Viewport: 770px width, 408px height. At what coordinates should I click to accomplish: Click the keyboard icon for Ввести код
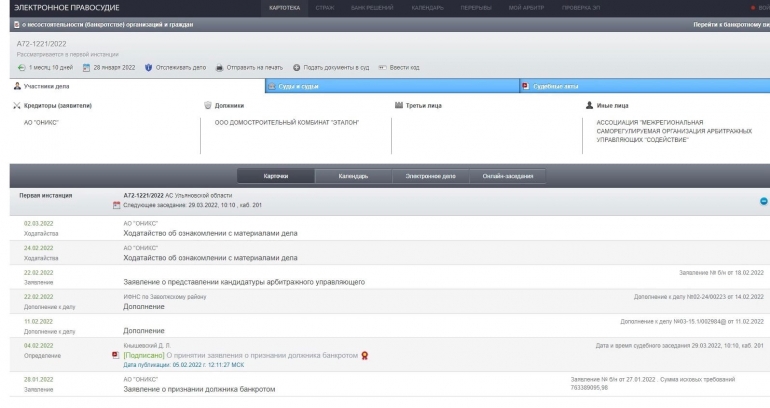coord(382,67)
